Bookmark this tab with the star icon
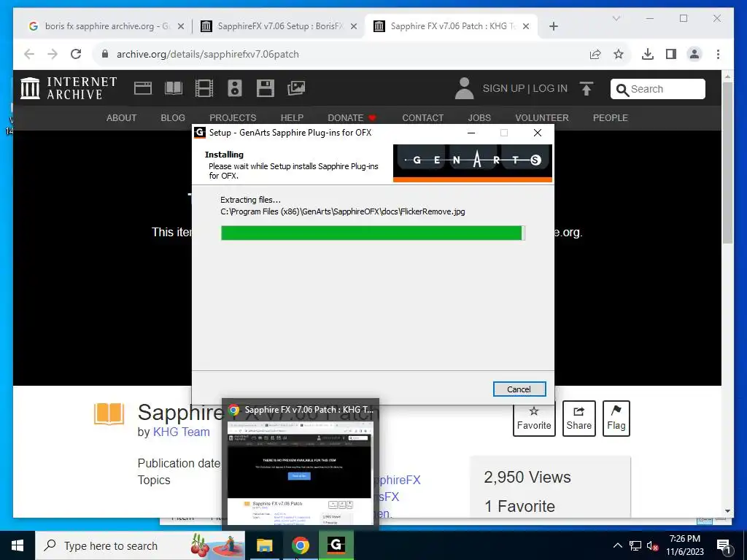747x560 pixels. tap(619, 54)
